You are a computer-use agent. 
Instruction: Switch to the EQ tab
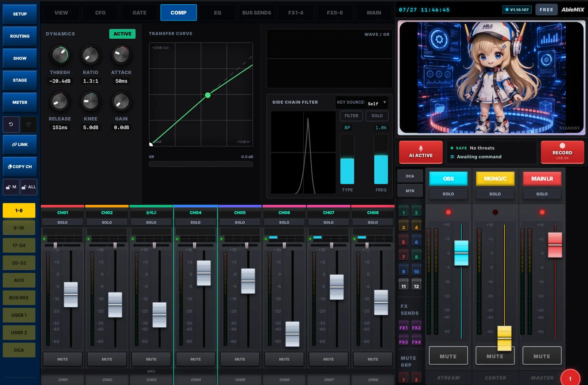click(218, 13)
